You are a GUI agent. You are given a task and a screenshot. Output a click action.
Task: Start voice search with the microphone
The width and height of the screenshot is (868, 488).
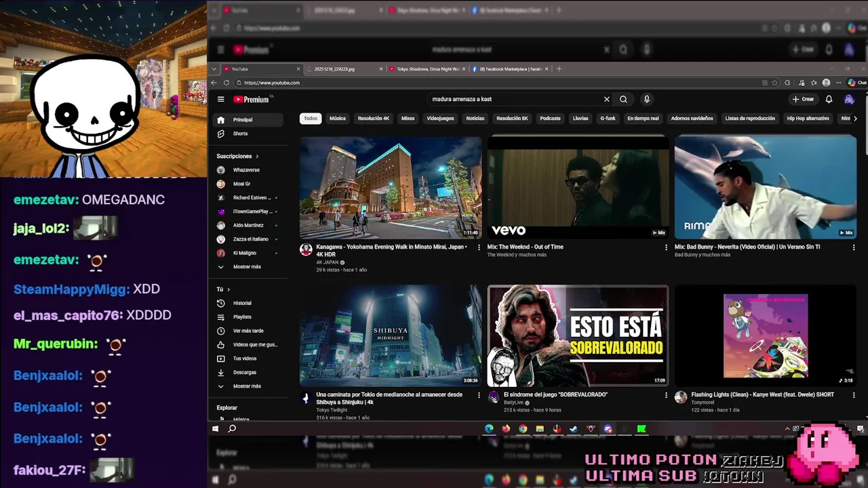(647, 99)
